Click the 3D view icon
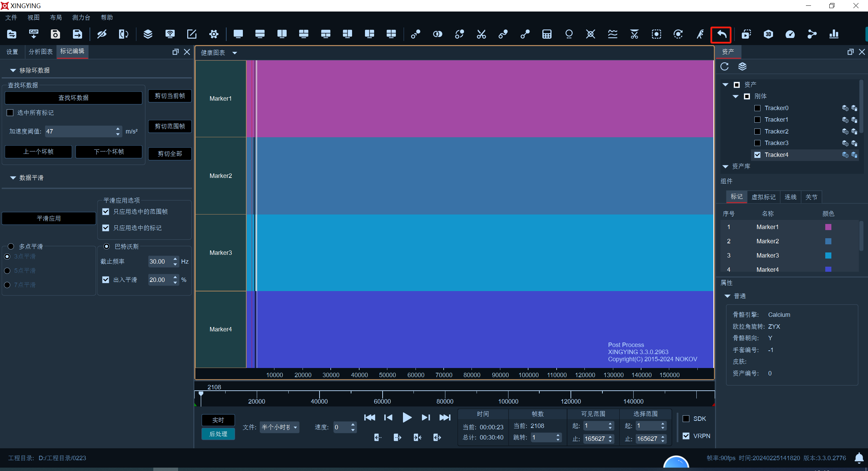The width and height of the screenshot is (868, 471). (768, 34)
